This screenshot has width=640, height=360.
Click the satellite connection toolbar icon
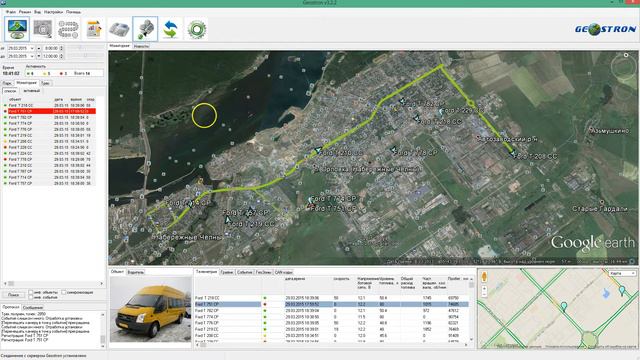(x=145, y=29)
